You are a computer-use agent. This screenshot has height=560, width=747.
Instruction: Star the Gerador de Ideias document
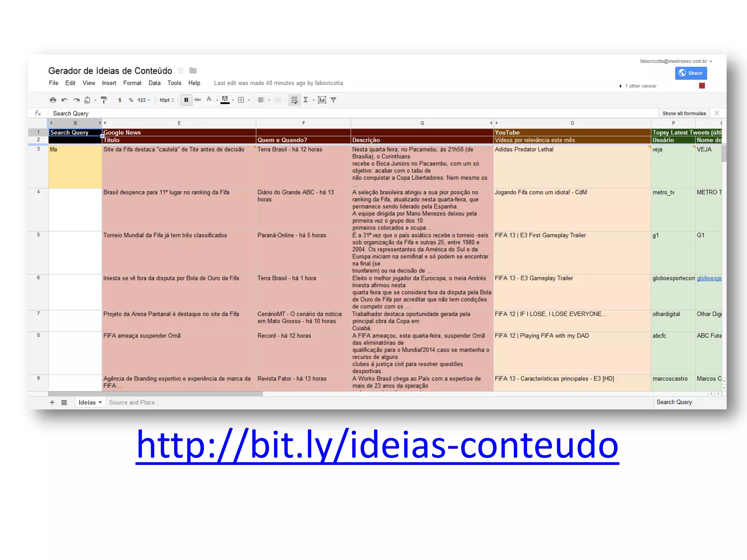[181, 70]
